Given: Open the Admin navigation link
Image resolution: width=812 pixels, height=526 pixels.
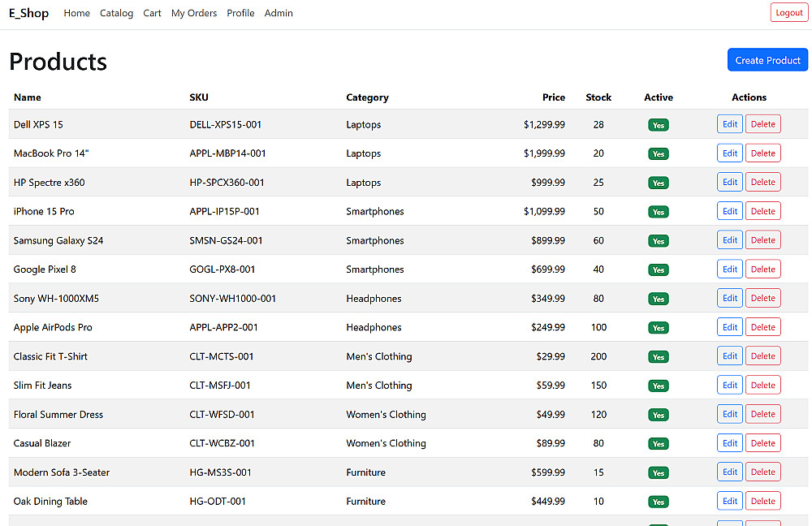Looking at the screenshot, I should [x=279, y=13].
